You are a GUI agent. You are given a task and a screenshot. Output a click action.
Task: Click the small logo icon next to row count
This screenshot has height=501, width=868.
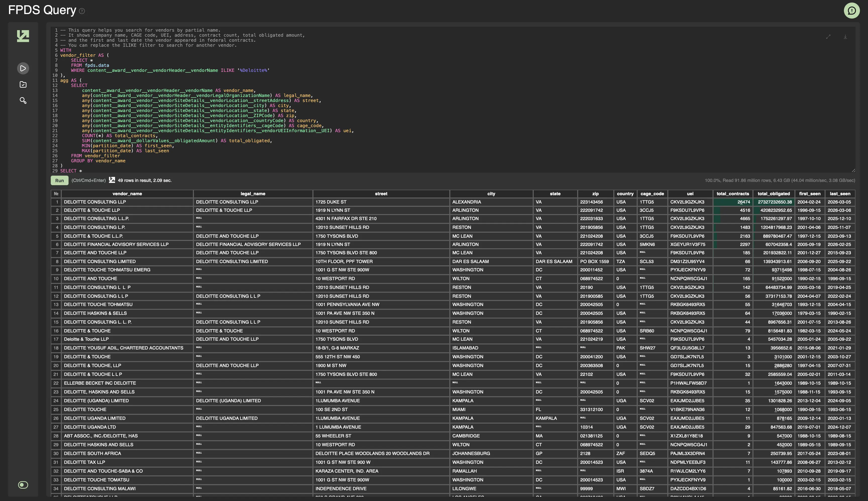(x=112, y=180)
